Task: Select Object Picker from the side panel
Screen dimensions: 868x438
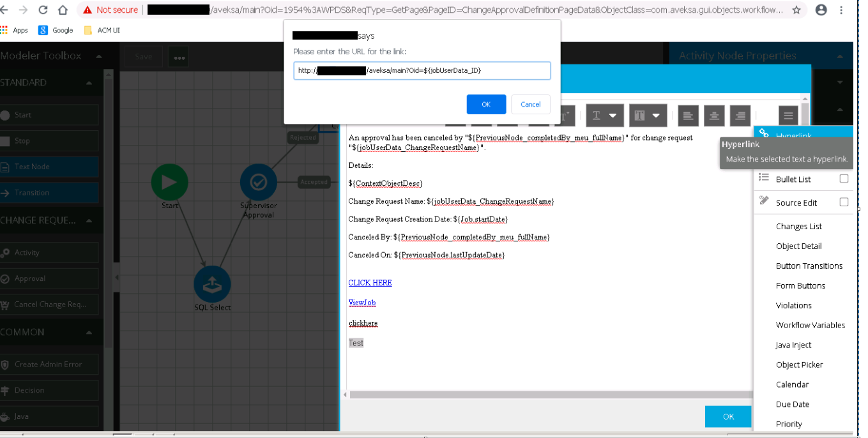Action: pos(800,365)
